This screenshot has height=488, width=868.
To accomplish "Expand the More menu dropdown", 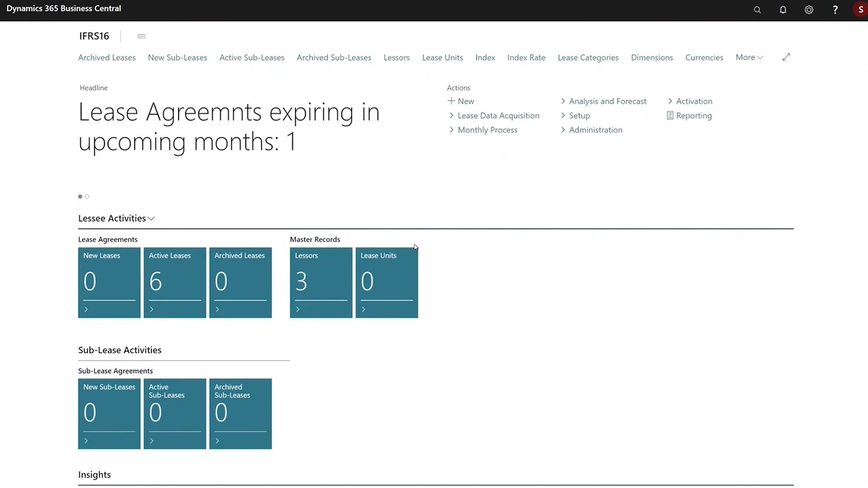I will 749,57.
